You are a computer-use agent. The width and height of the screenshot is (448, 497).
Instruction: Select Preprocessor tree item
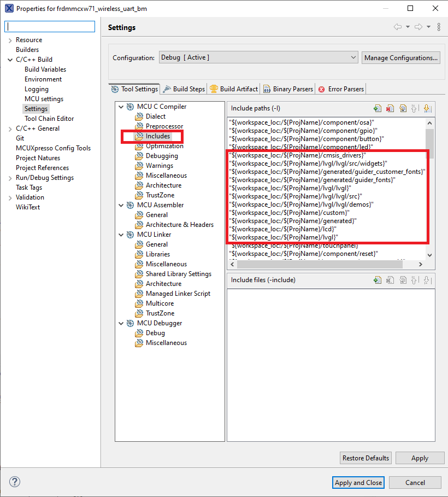point(164,126)
